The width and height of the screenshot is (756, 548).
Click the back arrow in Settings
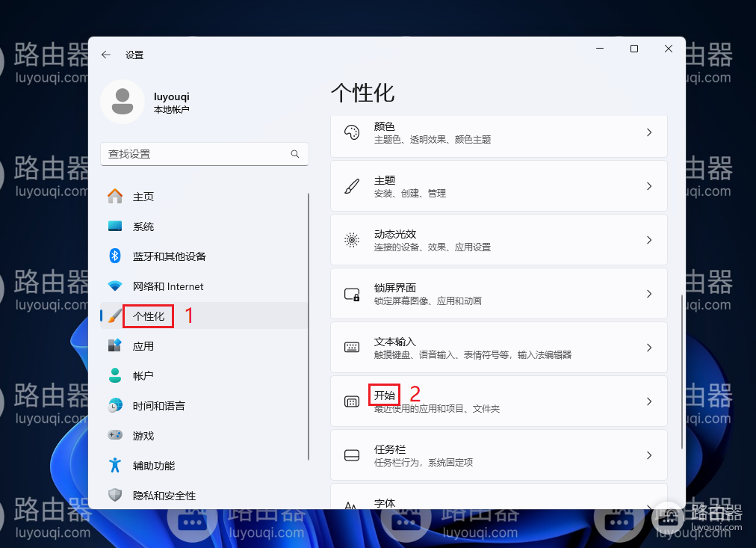pyautogui.click(x=106, y=55)
